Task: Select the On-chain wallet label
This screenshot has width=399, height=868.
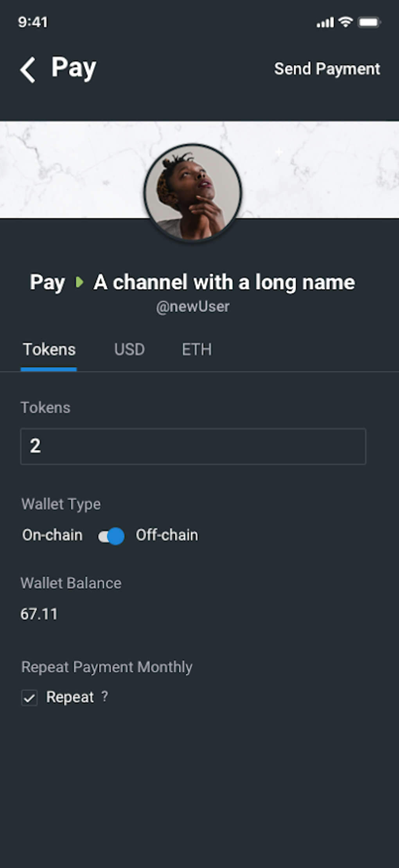Action: click(x=52, y=535)
